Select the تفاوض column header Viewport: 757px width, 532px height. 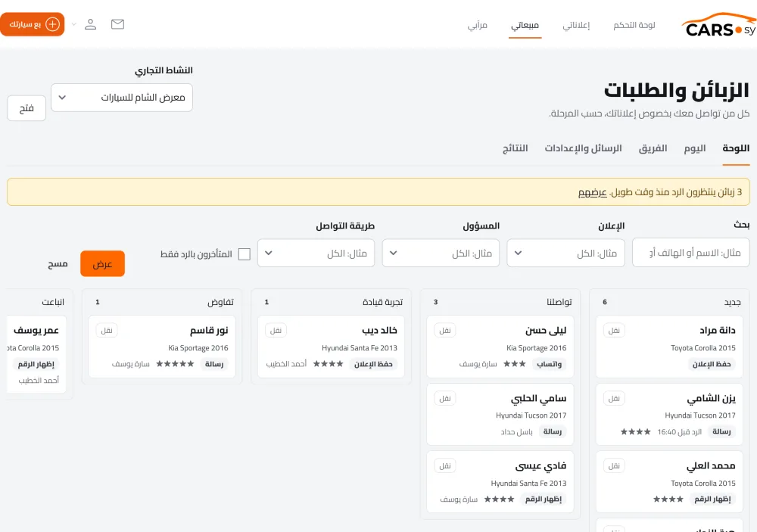pos(220,302)
